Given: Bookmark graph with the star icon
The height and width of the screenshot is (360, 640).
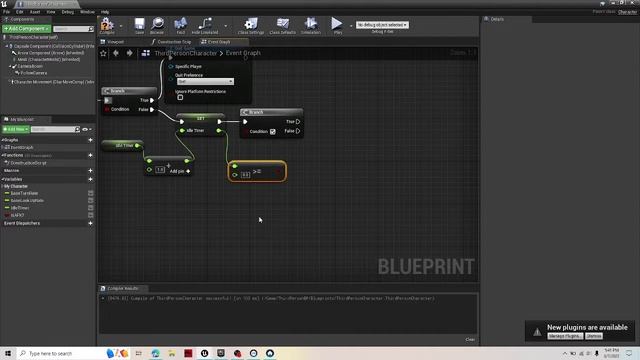Looking at the screenshot, I should point(103,53).
